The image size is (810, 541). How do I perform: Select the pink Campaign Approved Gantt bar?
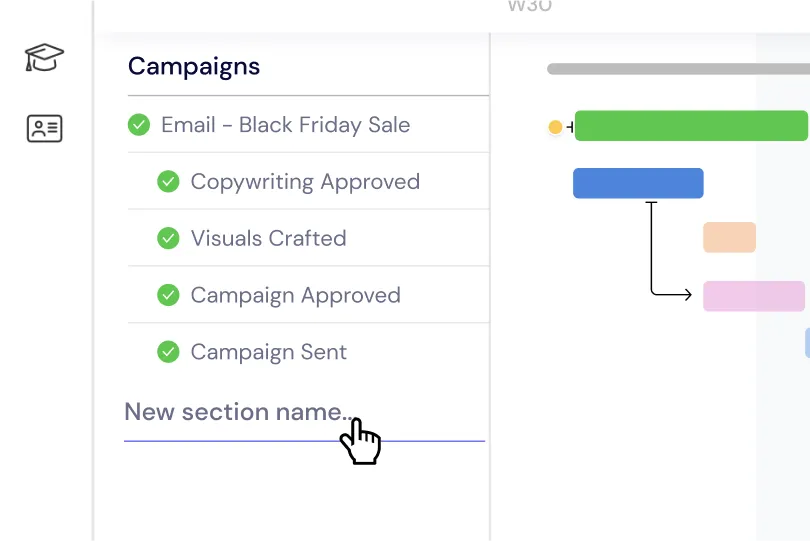[754, 296]
